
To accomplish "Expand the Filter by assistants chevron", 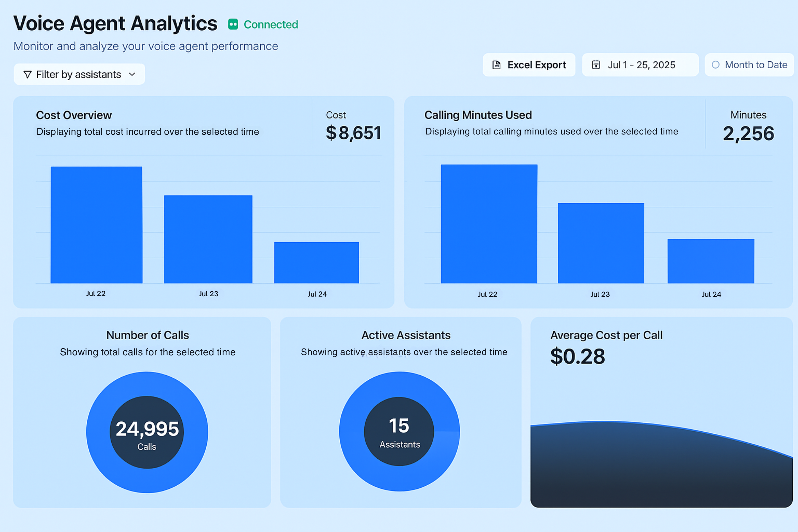I will pyautogui.click(x=132, y=74).
